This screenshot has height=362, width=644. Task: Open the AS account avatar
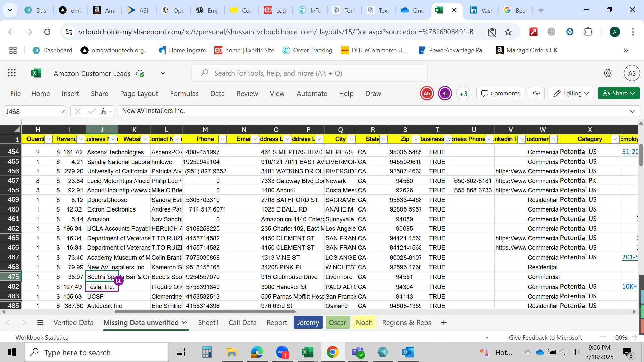click(632, 73)
